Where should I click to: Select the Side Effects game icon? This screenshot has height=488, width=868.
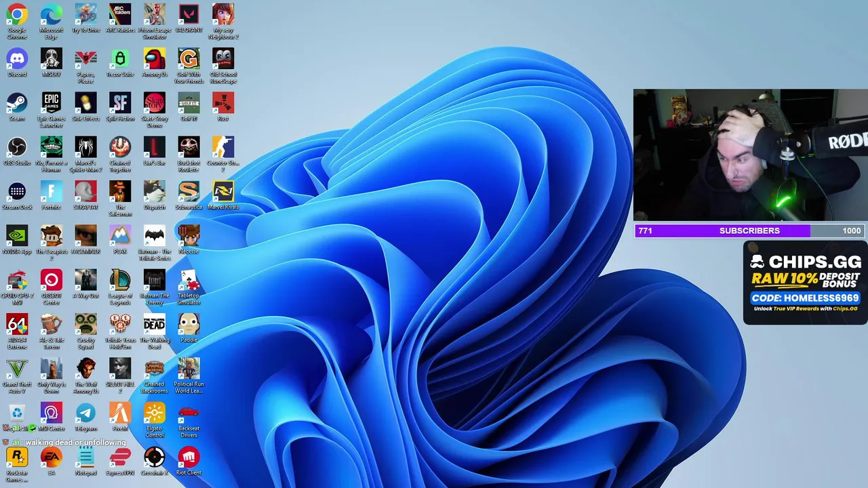[85, 103]
